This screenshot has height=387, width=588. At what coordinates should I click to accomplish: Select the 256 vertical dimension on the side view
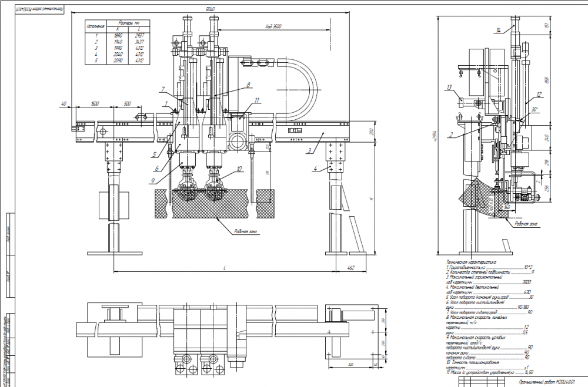point(547,187)
